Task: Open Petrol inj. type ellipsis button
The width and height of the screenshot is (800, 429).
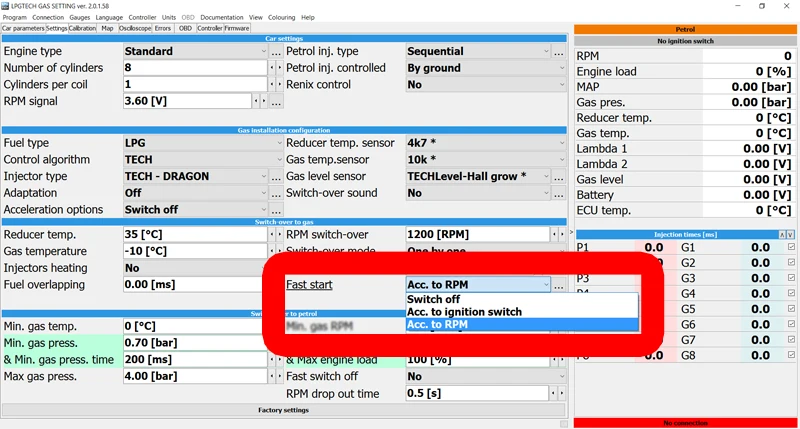Action: tap(559, 52)
